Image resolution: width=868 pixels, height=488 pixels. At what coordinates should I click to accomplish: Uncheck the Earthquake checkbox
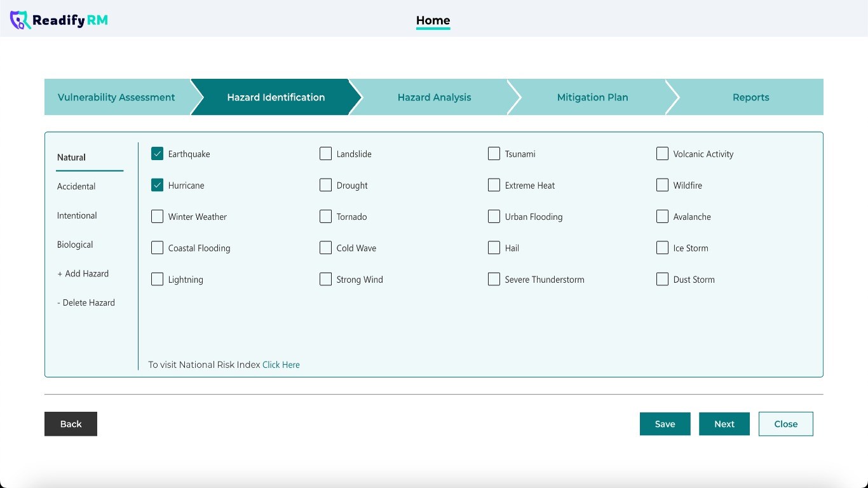pyautogui.click(x=158, y=154)
